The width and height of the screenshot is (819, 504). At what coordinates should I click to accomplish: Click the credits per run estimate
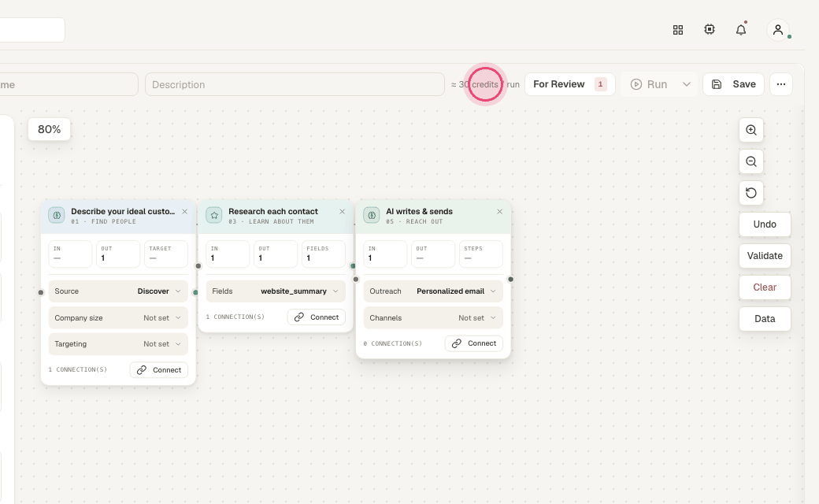(485, 84)
